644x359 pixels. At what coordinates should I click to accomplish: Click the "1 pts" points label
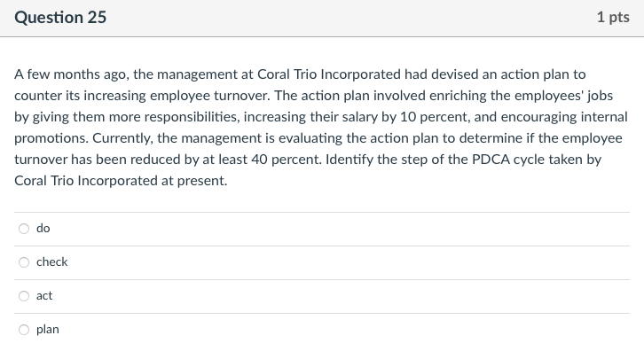(613, 17)
